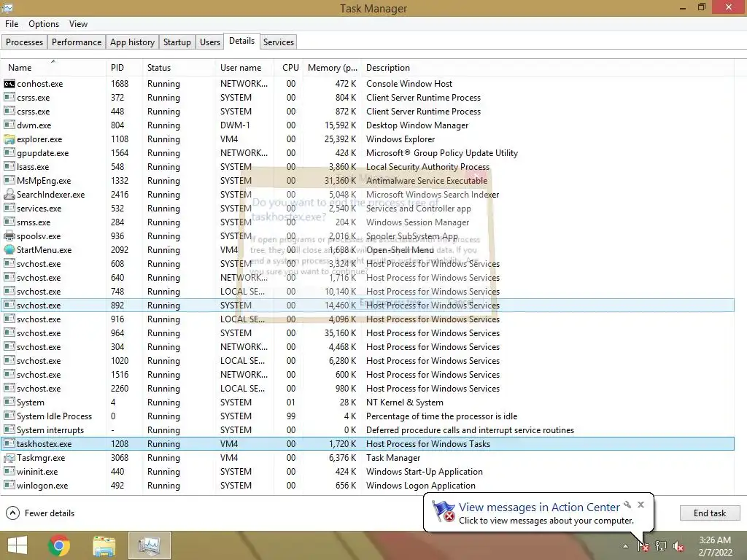Image resolution: width=747 pixels, height=560 pixels.
Task: Select the svchost.exe row with PID 2260
Action: [368, 389]
